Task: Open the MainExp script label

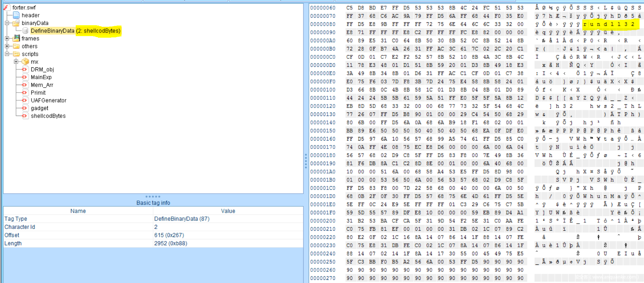Action: pos(41,77)
